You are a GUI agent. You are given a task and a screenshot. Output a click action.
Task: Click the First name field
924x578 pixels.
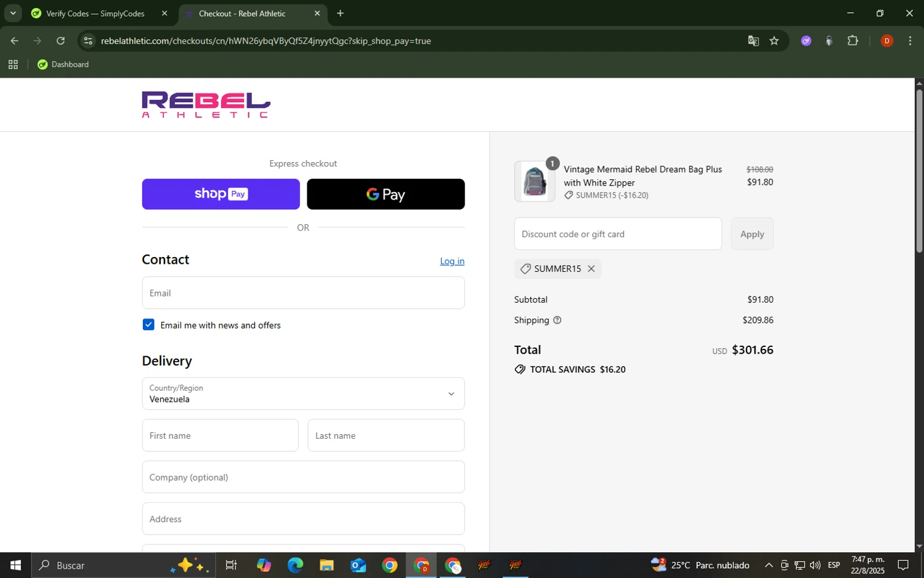(220, 435)
